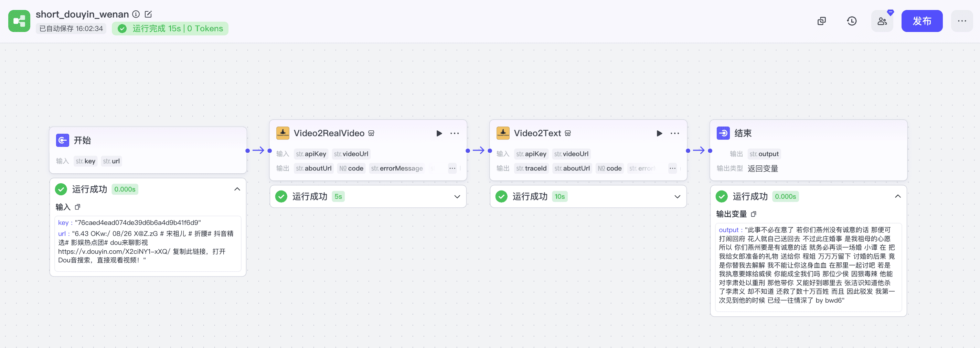
Task: Copy the end node output variables
Action: click(753, 214)
